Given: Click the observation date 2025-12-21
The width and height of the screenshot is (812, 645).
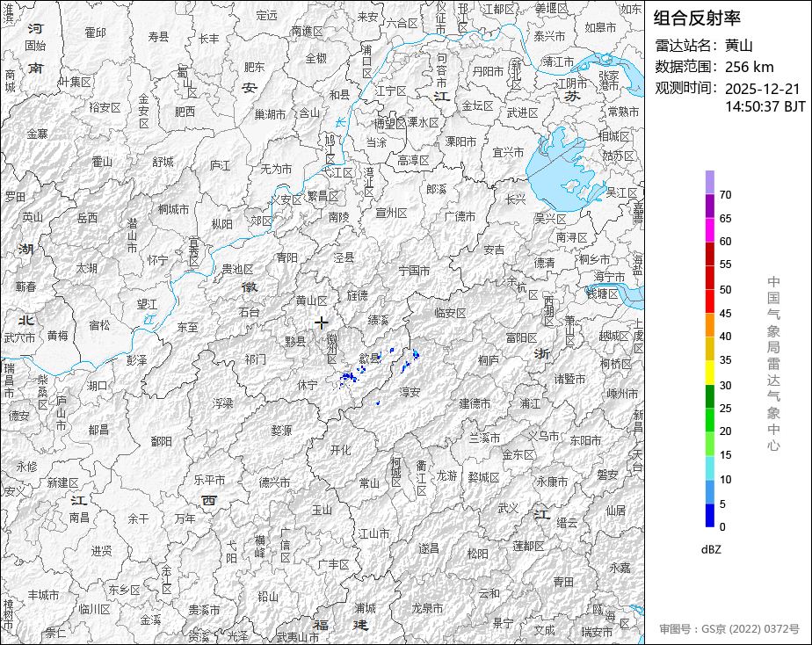Looking at the screenshot, I should (762, 89).
